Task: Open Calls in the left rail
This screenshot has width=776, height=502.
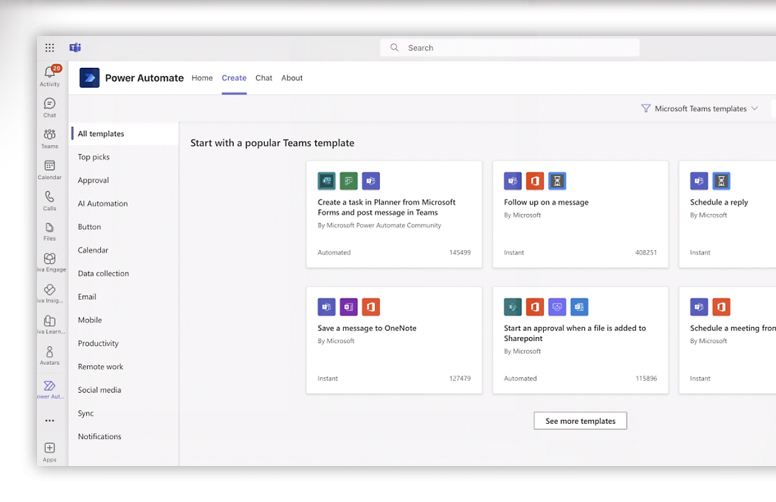Action: [x=49, y=198]
